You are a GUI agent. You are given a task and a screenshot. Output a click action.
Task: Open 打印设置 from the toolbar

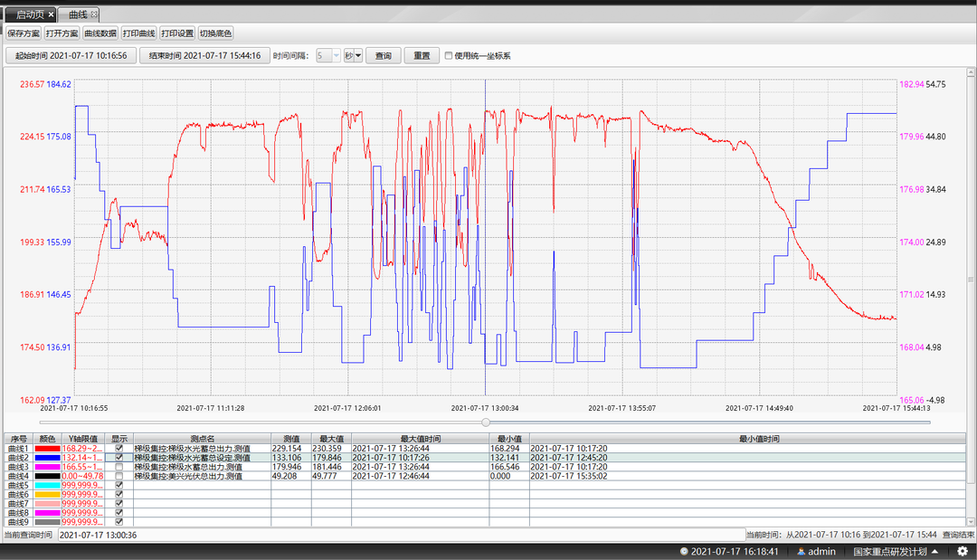click(177, 33)
